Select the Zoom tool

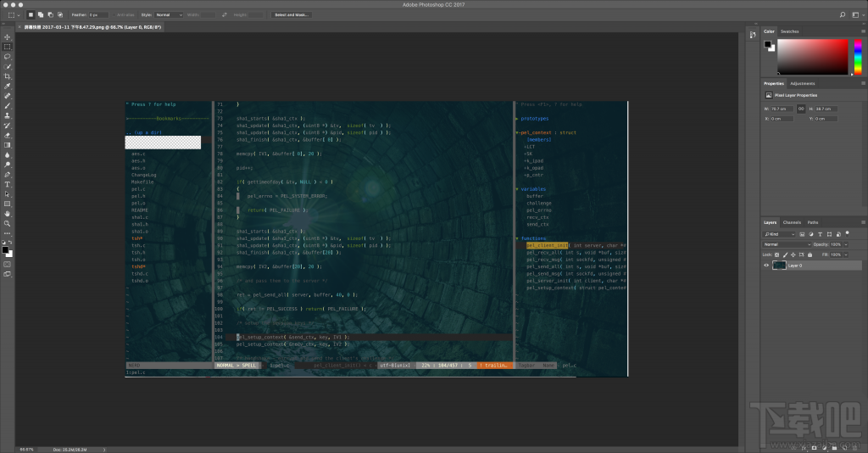pyautogui.click(x=7, y=224)
